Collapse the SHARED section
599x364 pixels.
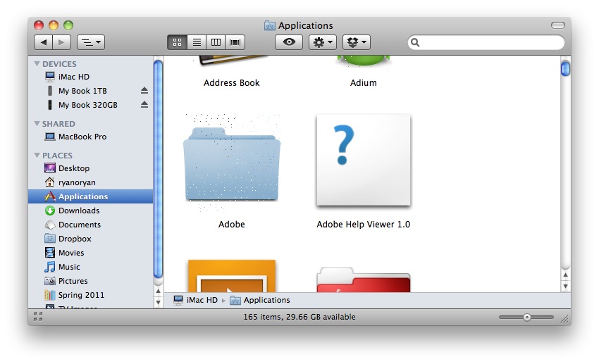(37, 124)
